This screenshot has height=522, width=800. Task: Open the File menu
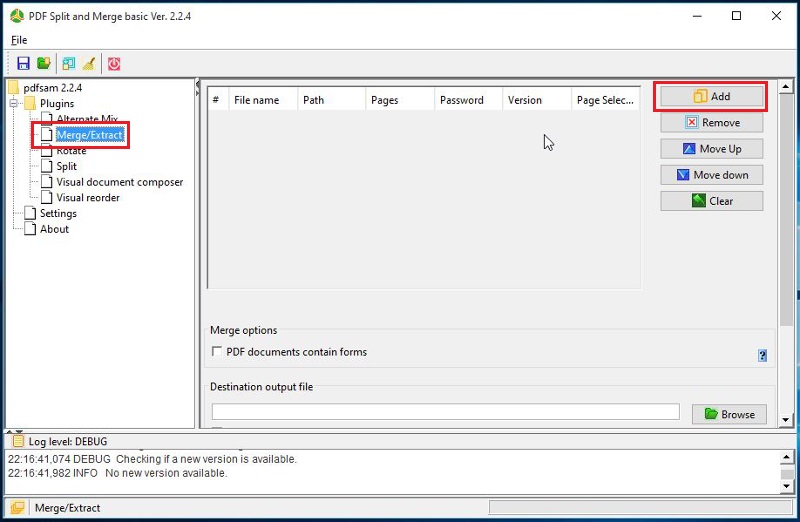(x=19, y=40)
